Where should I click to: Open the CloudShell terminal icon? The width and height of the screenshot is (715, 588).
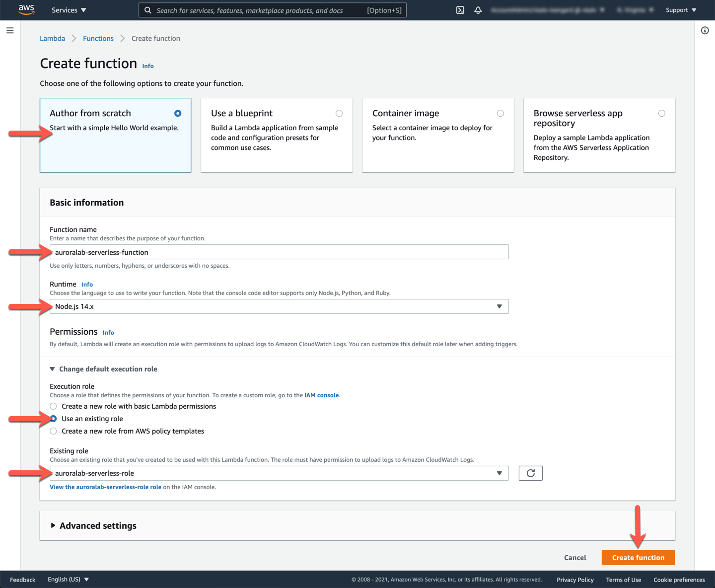coord(460,10)
